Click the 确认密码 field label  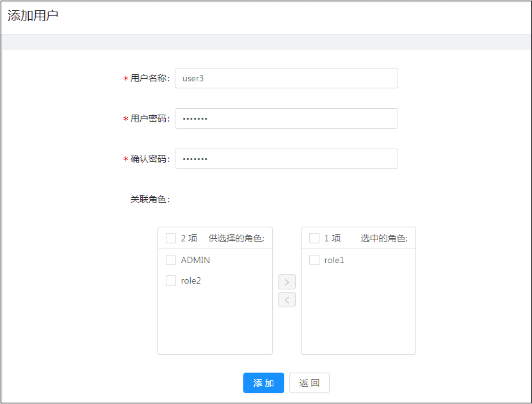coord(149,159)
